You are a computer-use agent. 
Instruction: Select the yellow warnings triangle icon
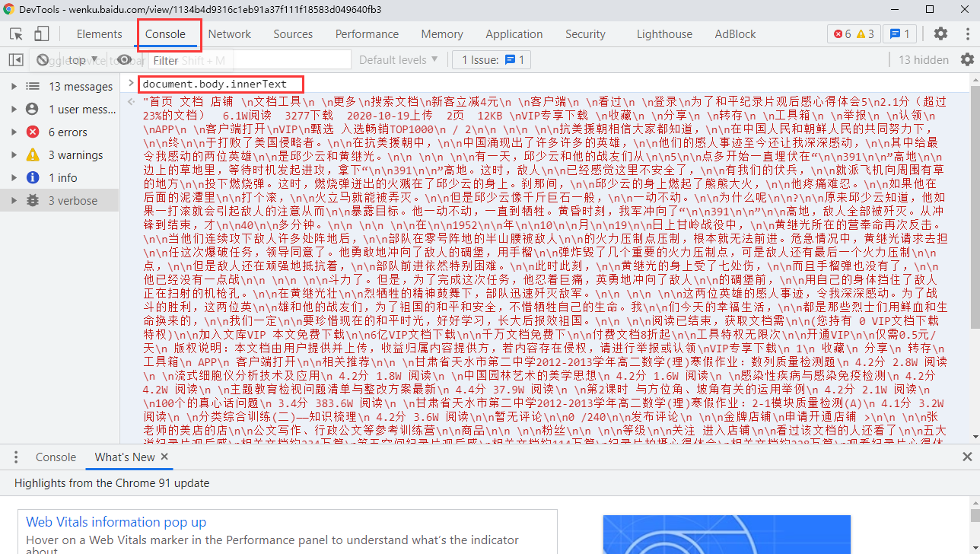33,155
